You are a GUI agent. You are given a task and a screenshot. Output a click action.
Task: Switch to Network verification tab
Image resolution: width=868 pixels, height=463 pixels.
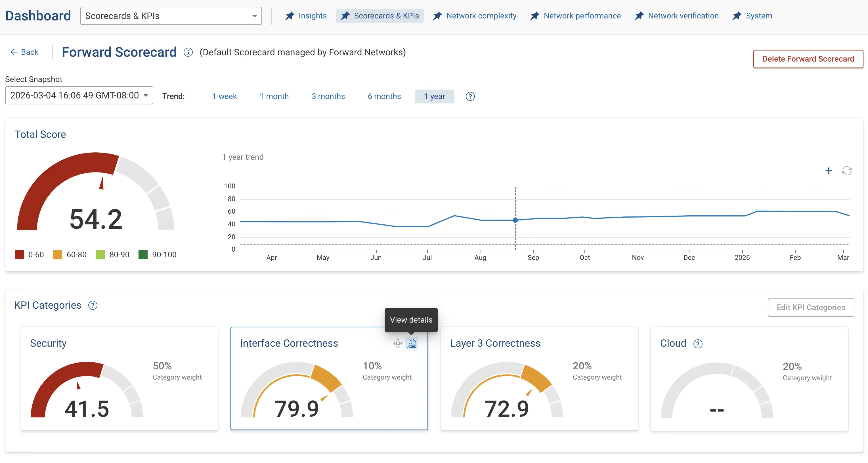coord(676,16)
